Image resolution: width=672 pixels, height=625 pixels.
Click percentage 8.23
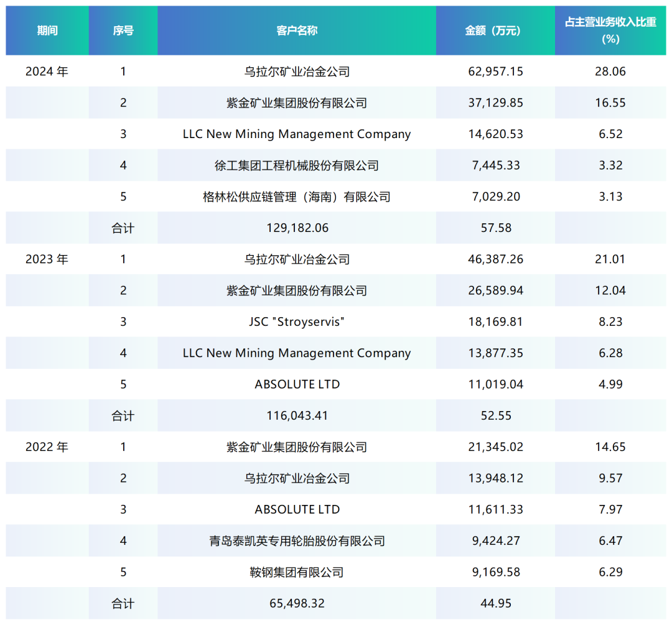[610, 322]
